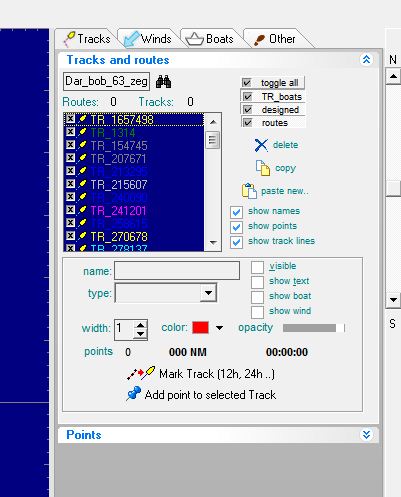Click the Mark Track arrow icon
The height and width of the screenshot is (497, 401).
[x=141, y=373]
